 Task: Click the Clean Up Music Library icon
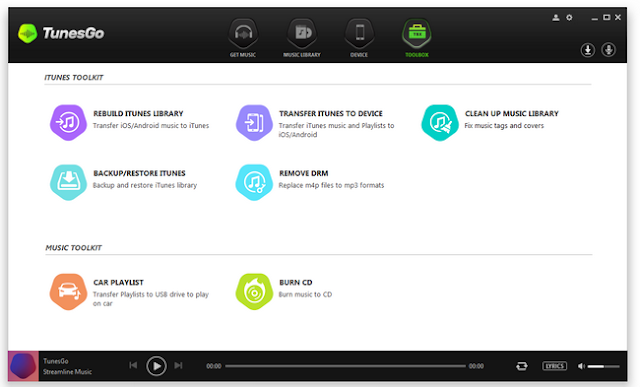(x=440, y=122)
